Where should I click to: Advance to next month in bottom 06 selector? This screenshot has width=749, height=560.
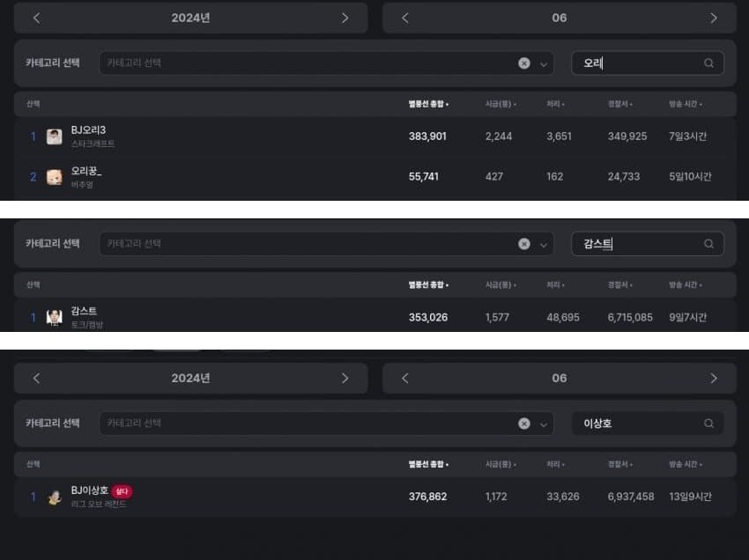(714, 379)
